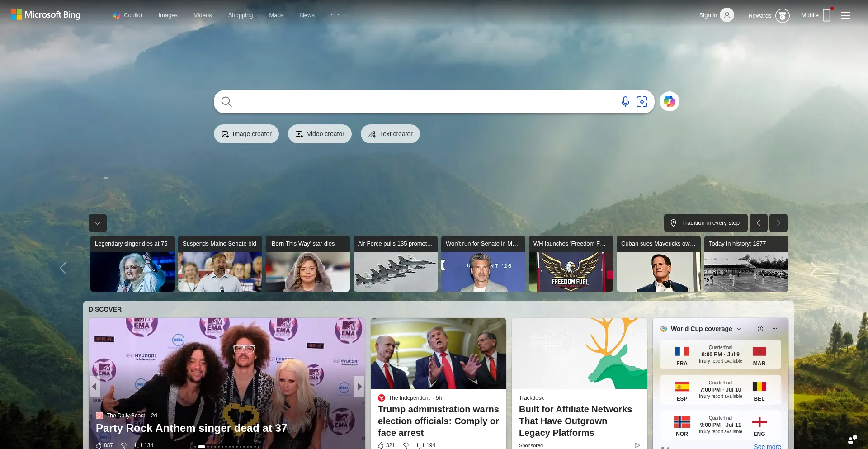
Task: Like the Trump administration article
Action: coord(387,445)
